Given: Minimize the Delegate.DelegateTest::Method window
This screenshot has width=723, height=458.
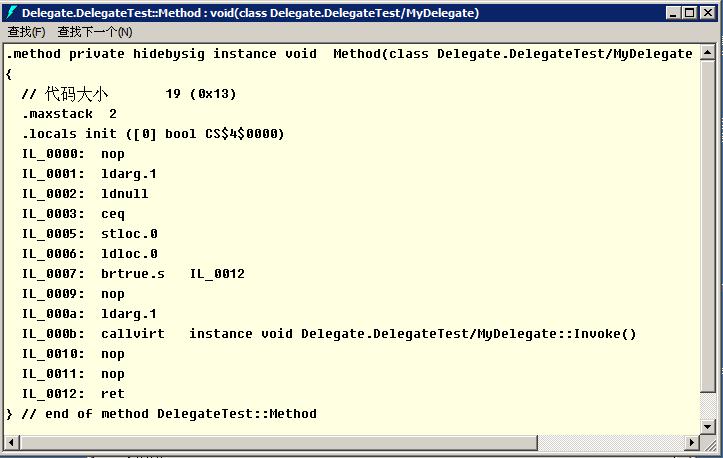Looking at the screenshot, I should pos(673,12).
